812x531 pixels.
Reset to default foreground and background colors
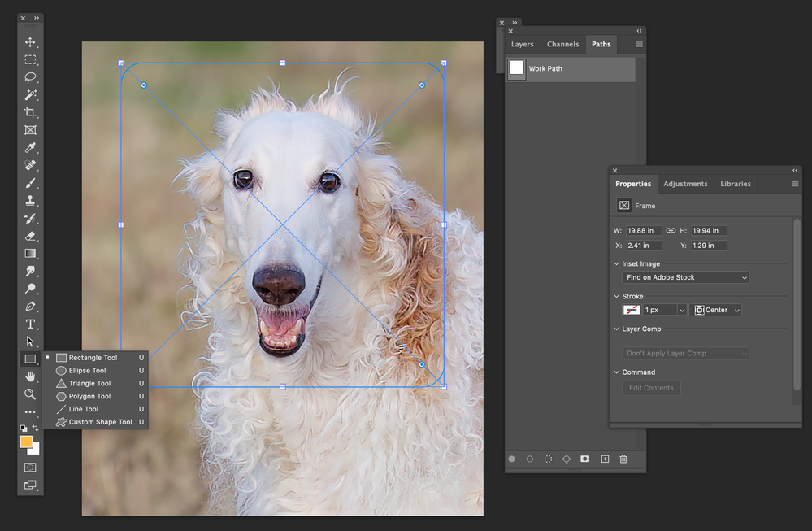coord(24,429)
